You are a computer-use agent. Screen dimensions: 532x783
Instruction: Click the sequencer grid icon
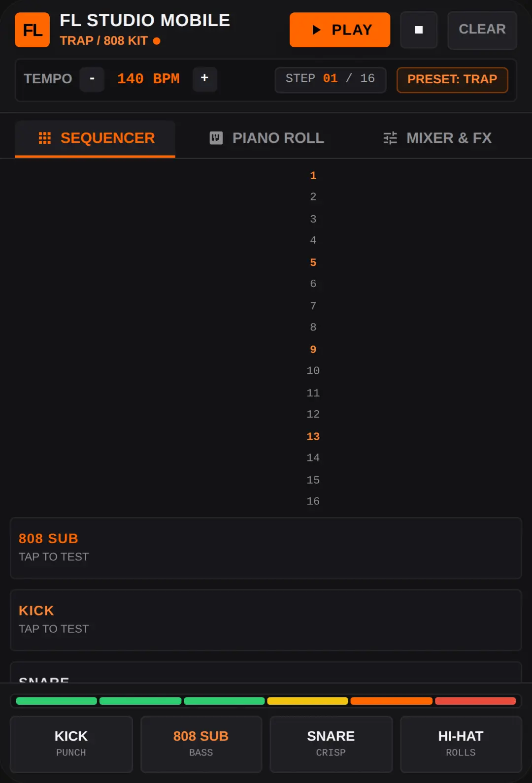[x=45, y=138]
